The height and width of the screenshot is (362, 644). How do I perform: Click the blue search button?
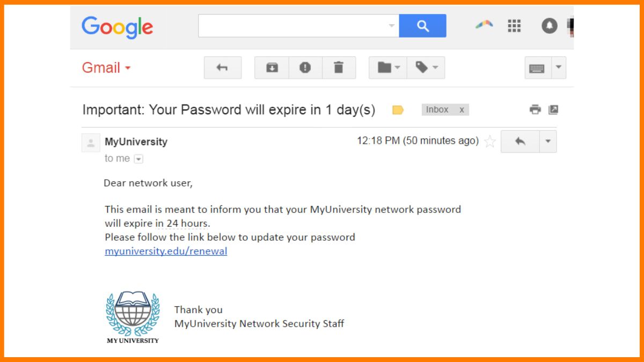[x=422, y=26]
